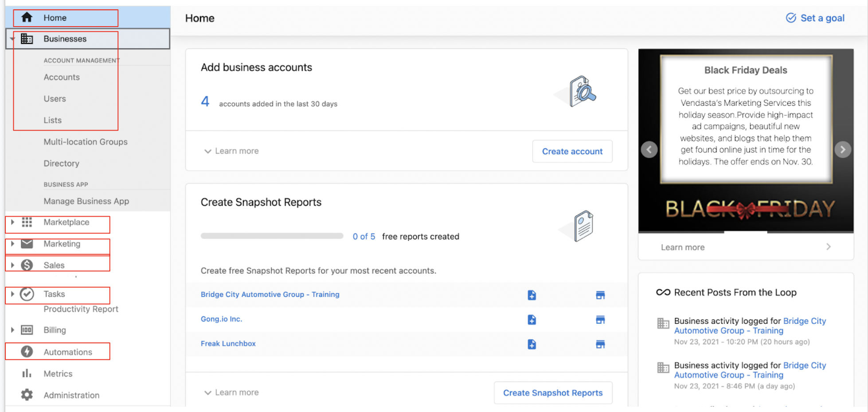Click the Marketplace grid icon
This screenshot has width=868, height=412.
point(27,222)
